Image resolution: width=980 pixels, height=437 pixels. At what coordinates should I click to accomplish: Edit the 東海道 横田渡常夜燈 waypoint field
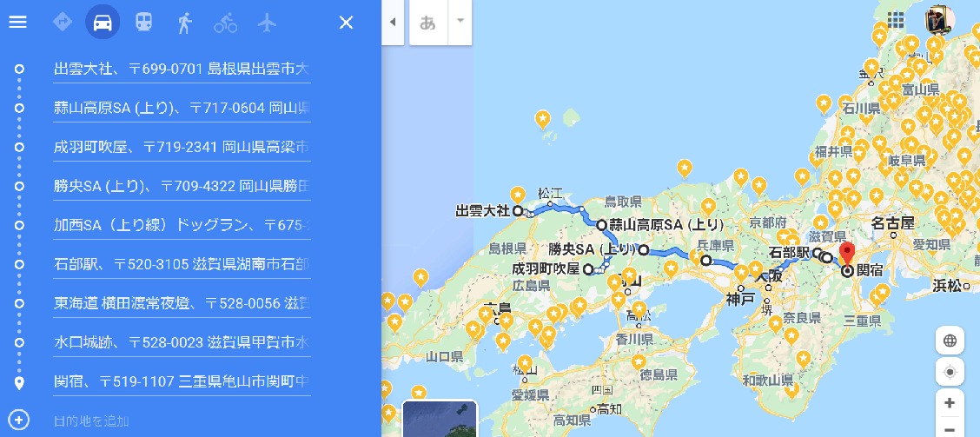point(182,304)
